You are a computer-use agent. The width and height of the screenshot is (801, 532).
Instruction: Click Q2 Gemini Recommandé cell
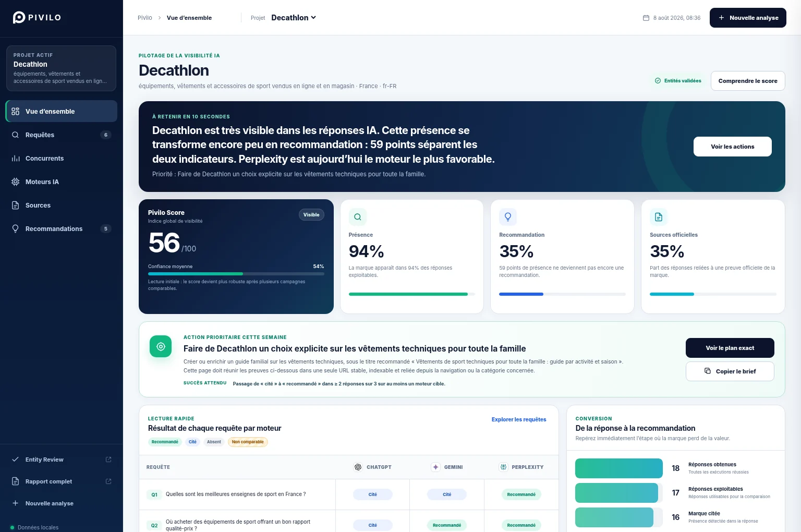[447, 525]
